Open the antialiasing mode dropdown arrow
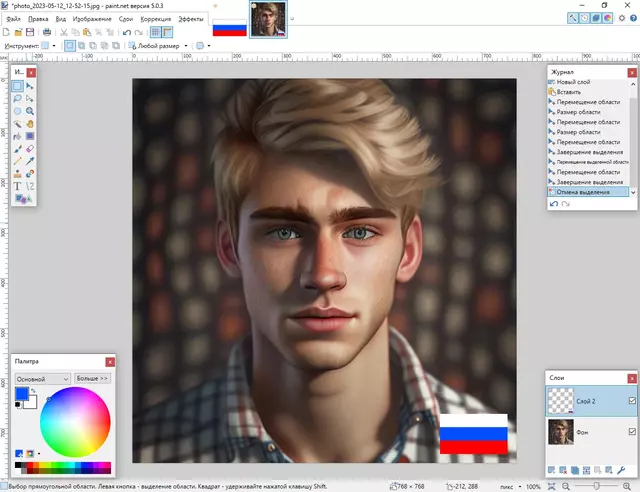Viewport: 640px width, 492px height. coord(209,46)
